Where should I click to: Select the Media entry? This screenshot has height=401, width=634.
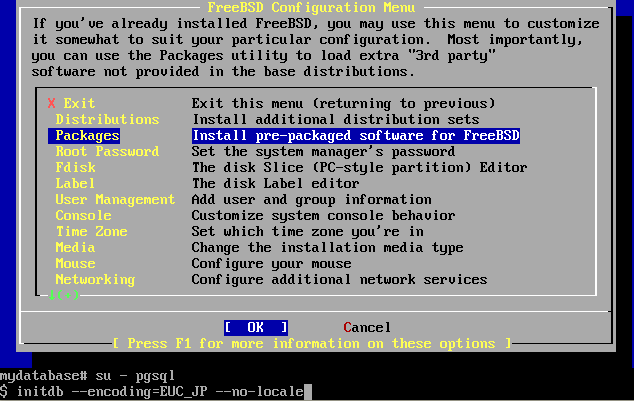coord(75,247)
